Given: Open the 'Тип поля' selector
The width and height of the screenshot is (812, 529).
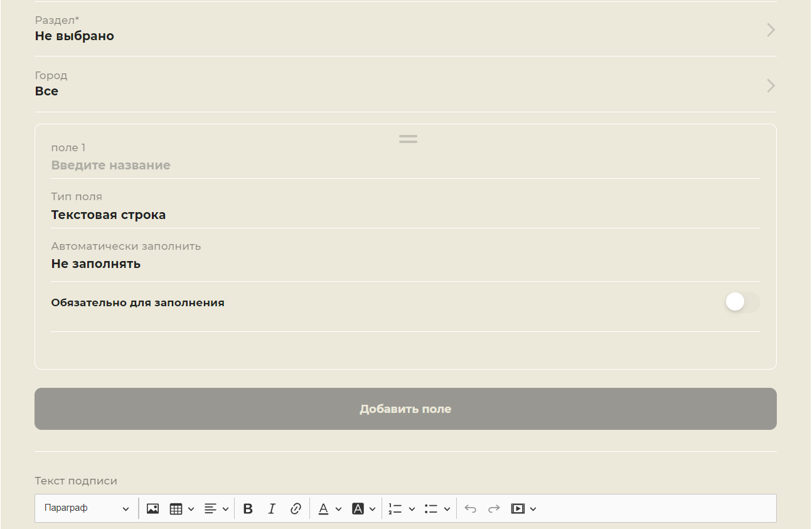Looking at the screenshot, I should [405, 215].
